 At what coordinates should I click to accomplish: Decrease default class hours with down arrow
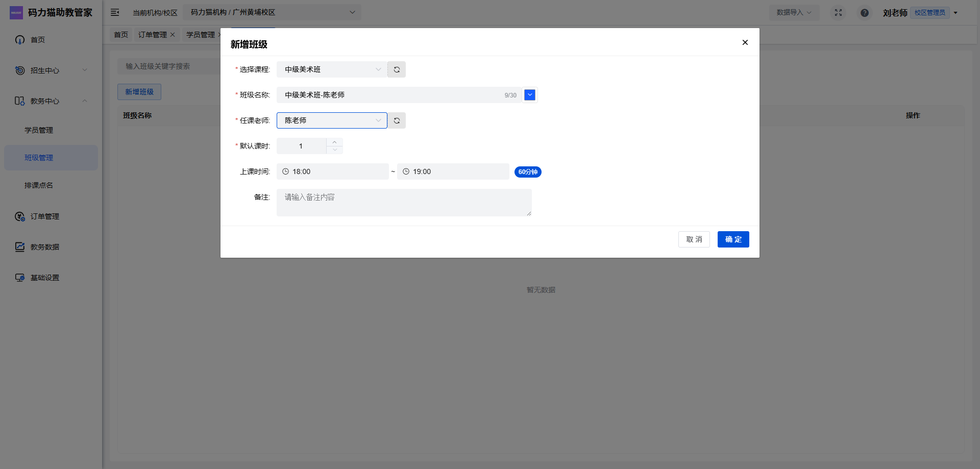(334, 150)
